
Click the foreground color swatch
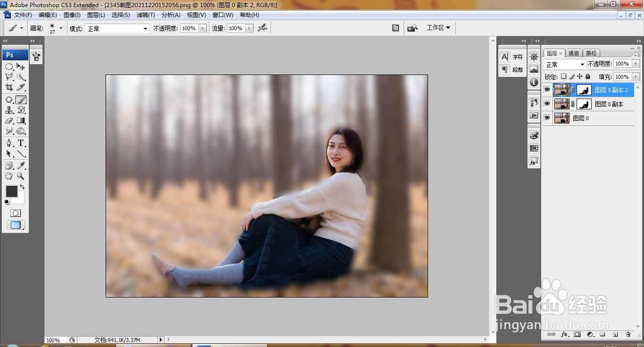12,191
